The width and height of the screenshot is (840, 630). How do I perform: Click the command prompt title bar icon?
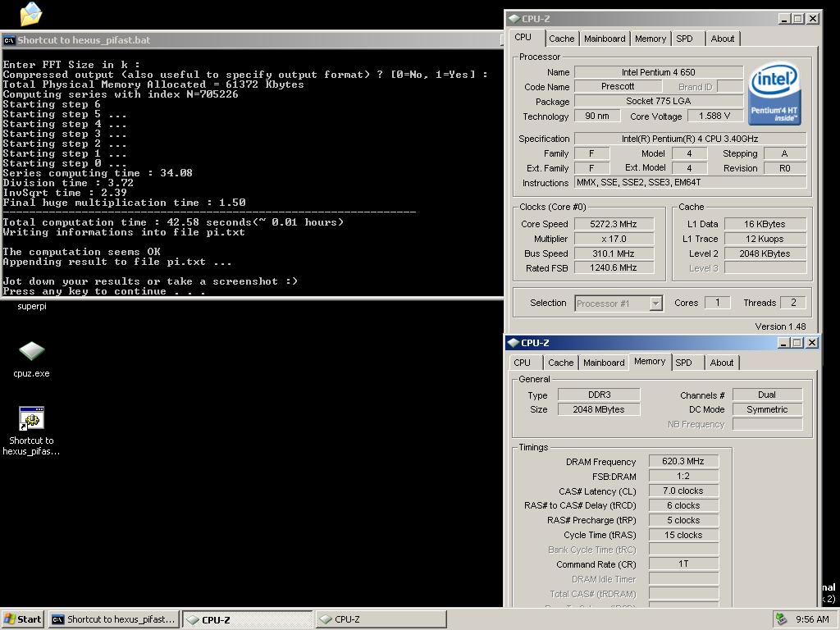(9, 40)
